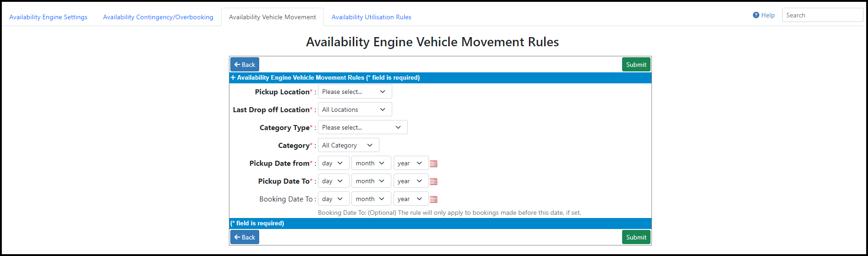Choose year for Booking Date To

[411, 199]
